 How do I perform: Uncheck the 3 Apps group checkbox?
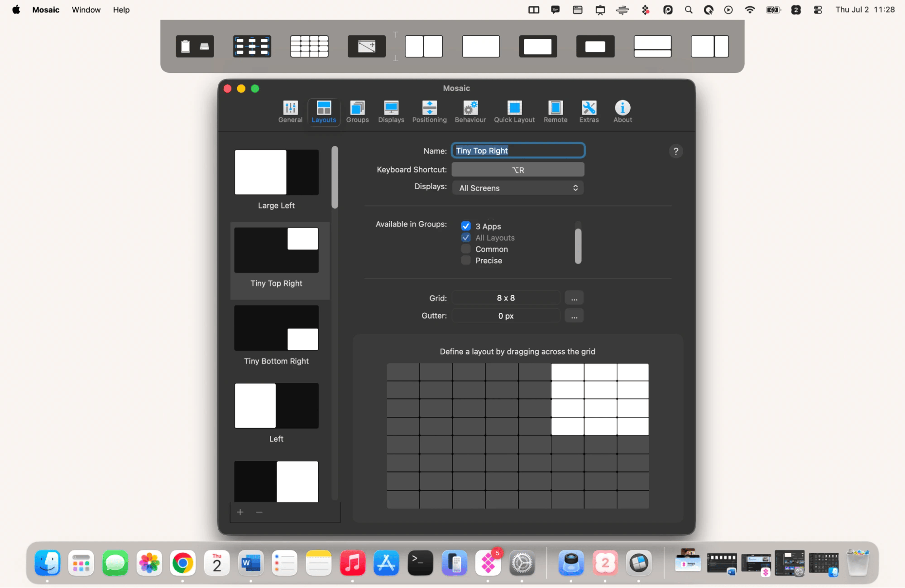click(x=465, y=226)
